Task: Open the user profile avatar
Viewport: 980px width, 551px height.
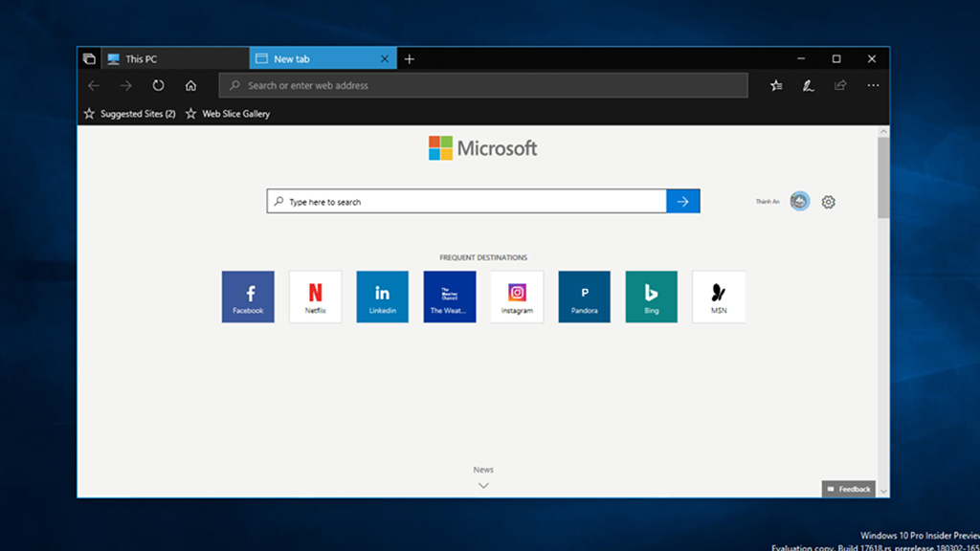Action: (x=799, y=201)
